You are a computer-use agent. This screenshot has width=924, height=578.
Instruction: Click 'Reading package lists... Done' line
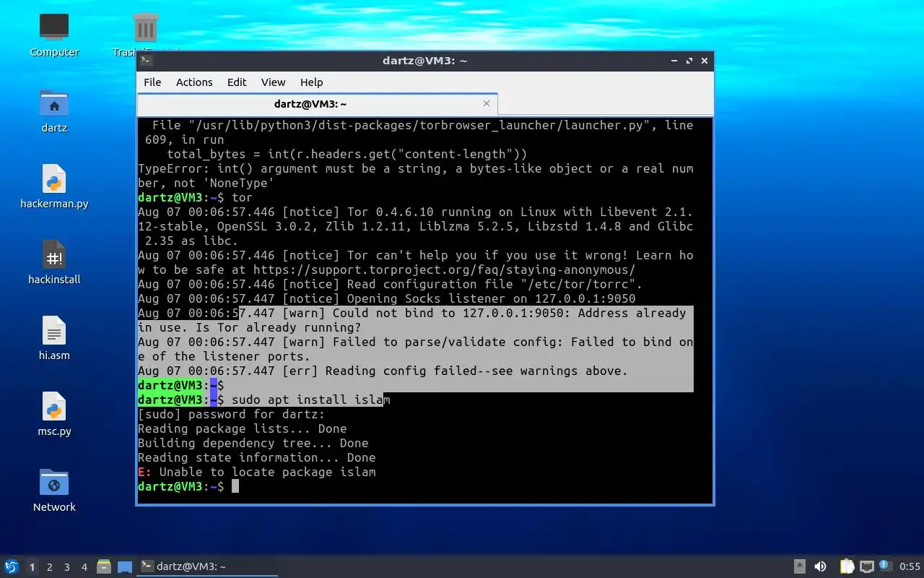coord(243,428)
